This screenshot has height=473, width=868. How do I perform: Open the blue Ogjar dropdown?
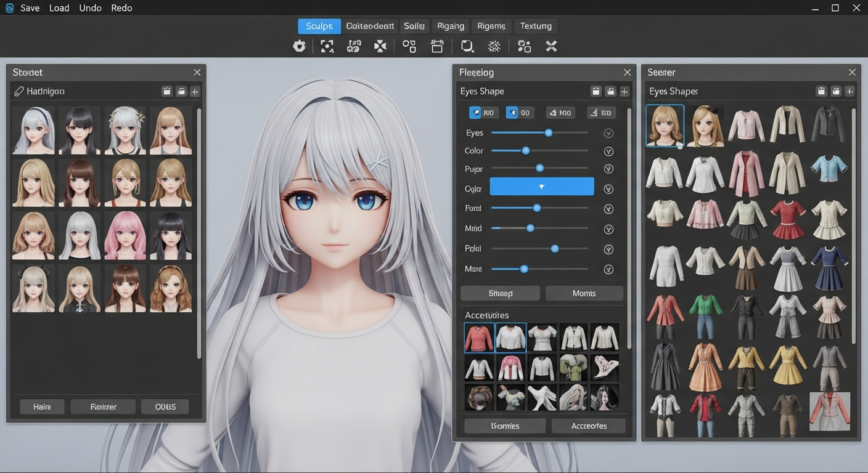click(x=541, y=187)
